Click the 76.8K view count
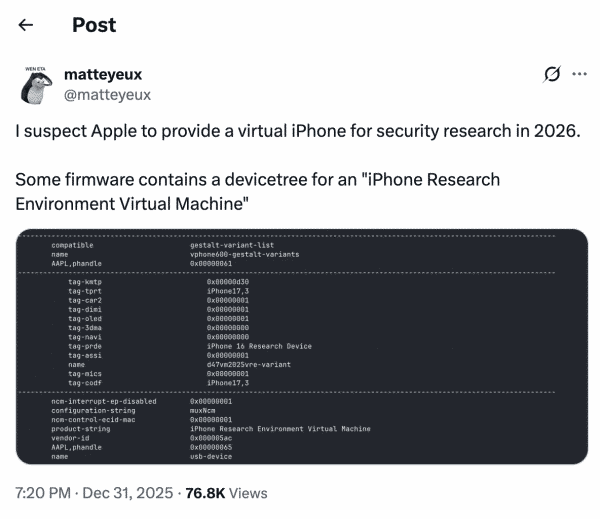The height and width of the screenshot is (519, 600). coord(204,493)
